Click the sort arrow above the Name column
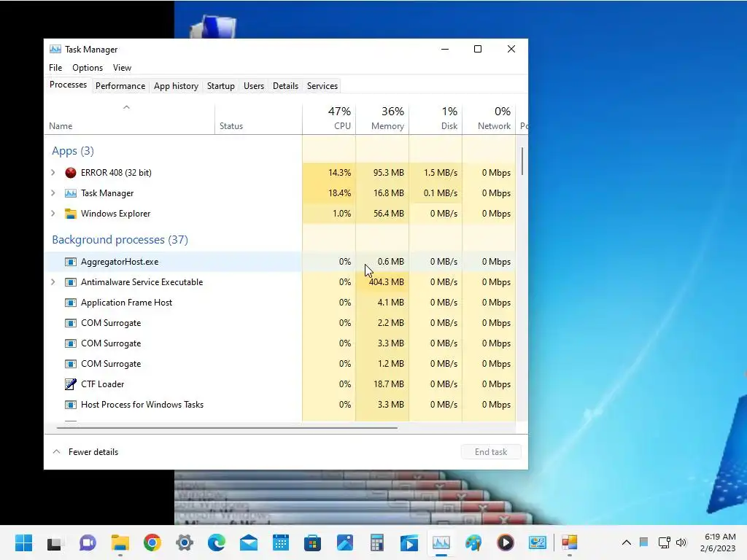This screenshot has height=560, width=747. click(x=126, y=108)
